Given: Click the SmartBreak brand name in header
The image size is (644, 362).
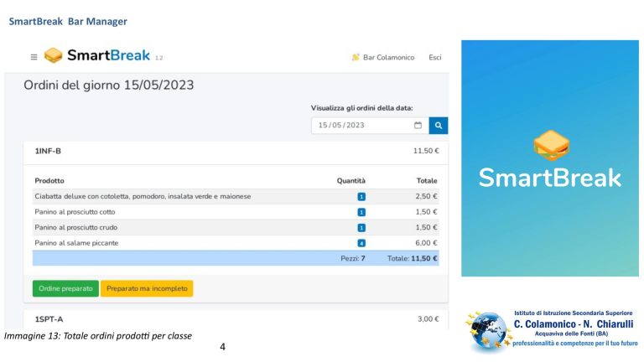Looking at the screenshot, I should 108,55.
